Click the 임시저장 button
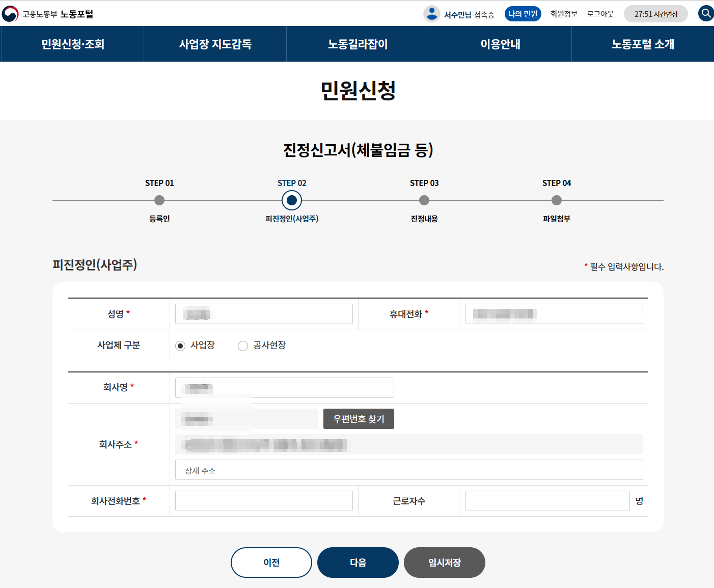The width and height of the screenshot is (714, 588). 445,563
